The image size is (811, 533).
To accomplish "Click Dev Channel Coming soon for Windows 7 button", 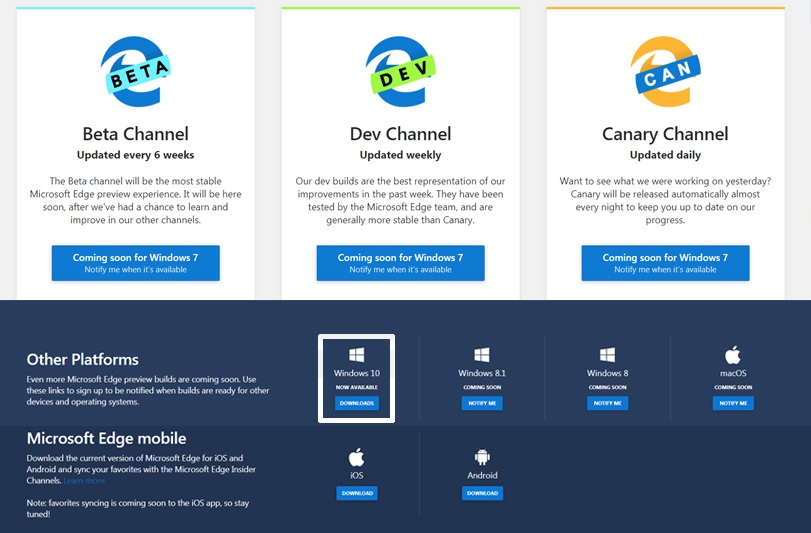I will (x=400, y=263).
